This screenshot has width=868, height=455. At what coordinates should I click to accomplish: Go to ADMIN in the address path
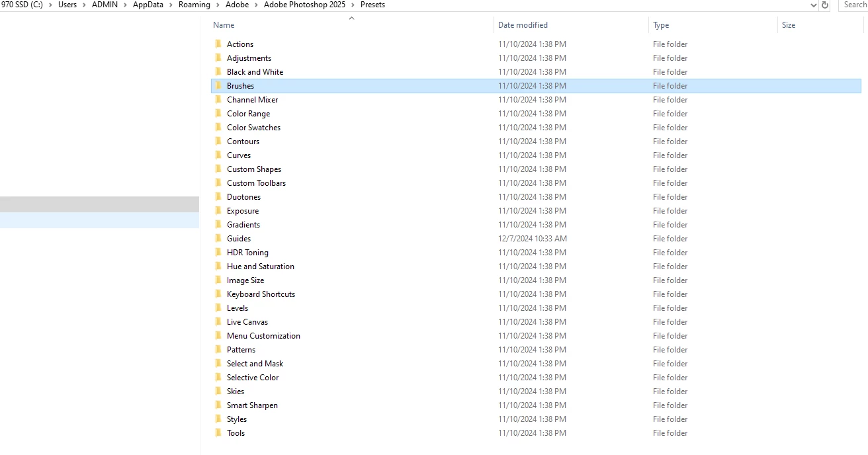pos(105,5)
